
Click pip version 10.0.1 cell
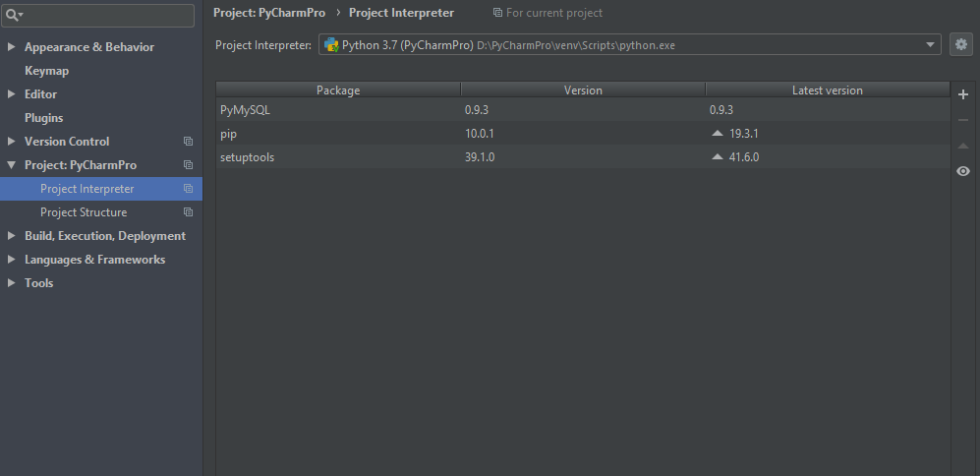pyautogui.click(x=480, y=133)
